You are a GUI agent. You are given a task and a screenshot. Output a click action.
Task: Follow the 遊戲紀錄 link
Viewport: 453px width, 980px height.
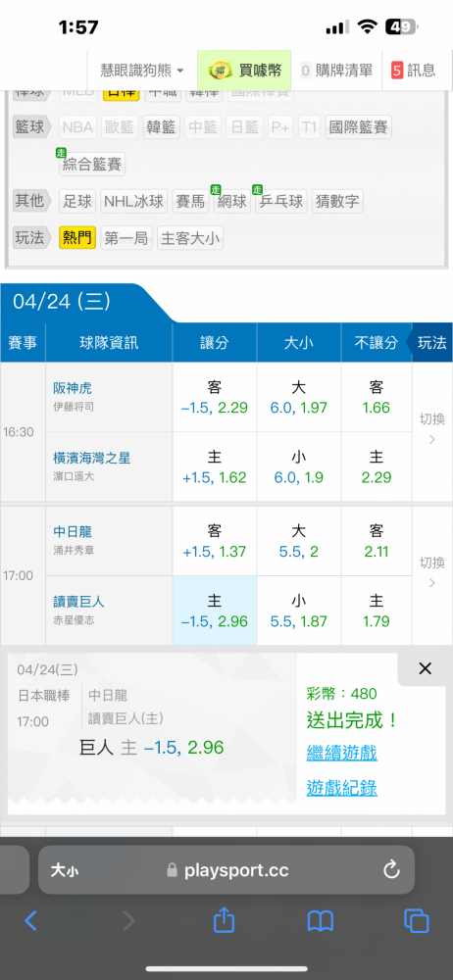point(341,788)
